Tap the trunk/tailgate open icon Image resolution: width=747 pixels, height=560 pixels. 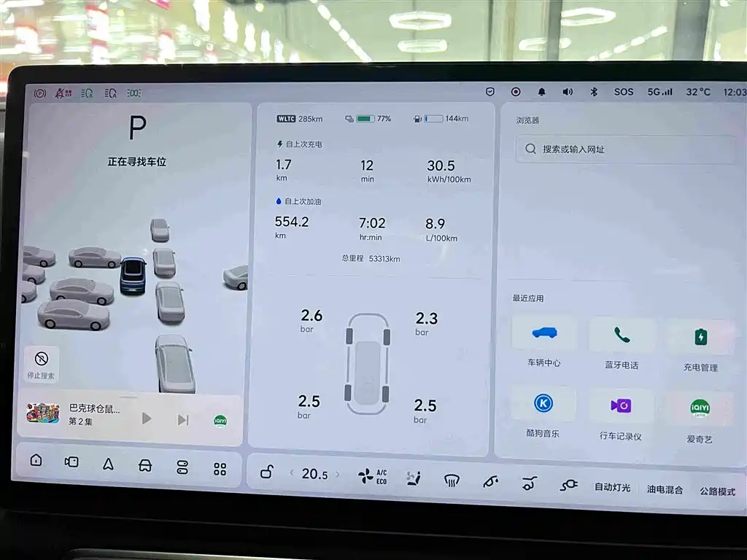530,484
